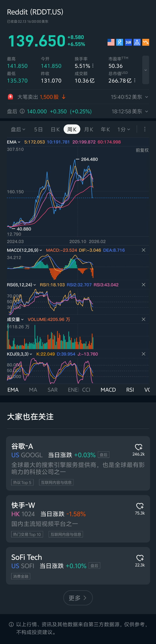This screenshot has width=156, height=644.
Task: Tap the 更多 button
Action: (x=78, y=598)
